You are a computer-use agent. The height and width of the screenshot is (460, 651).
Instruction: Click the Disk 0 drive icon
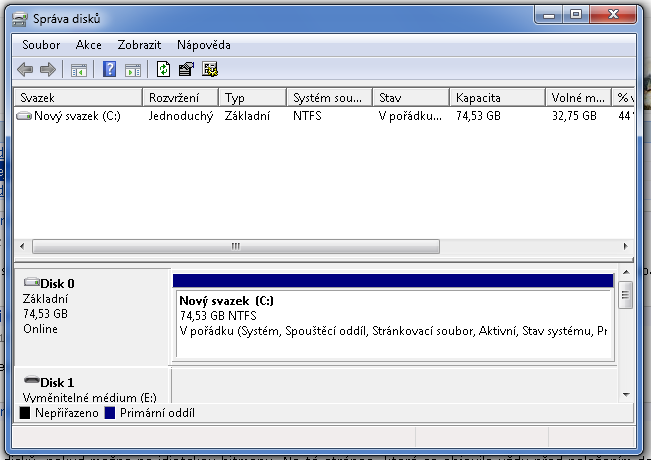pos(32,282)
